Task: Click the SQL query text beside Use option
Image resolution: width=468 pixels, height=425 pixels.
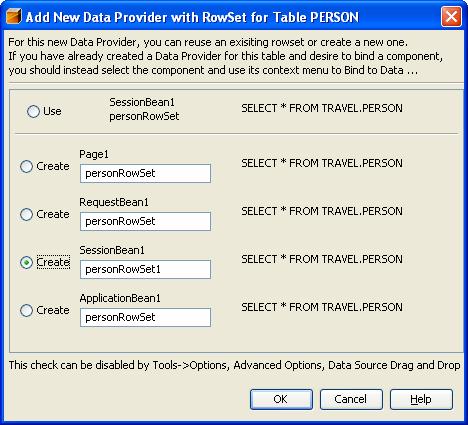Action: 322,108
